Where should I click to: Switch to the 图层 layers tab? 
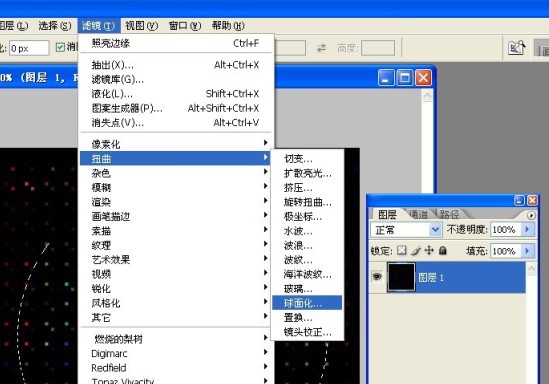tap(387, 214)
